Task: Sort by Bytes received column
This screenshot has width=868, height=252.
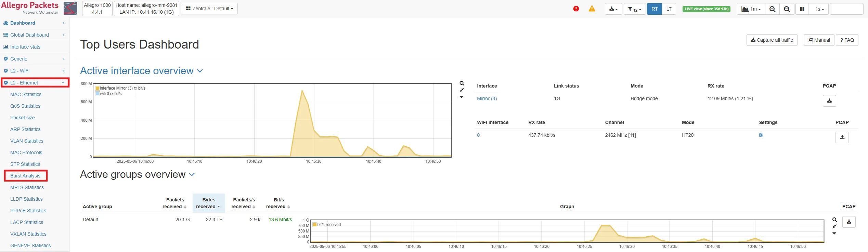Action: (208, 203)
